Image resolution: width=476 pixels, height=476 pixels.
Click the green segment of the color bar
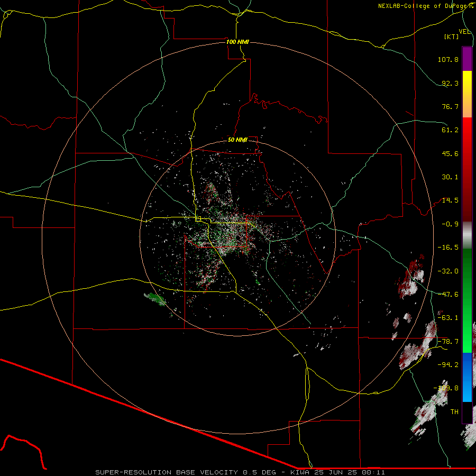(x=467, y=300)
